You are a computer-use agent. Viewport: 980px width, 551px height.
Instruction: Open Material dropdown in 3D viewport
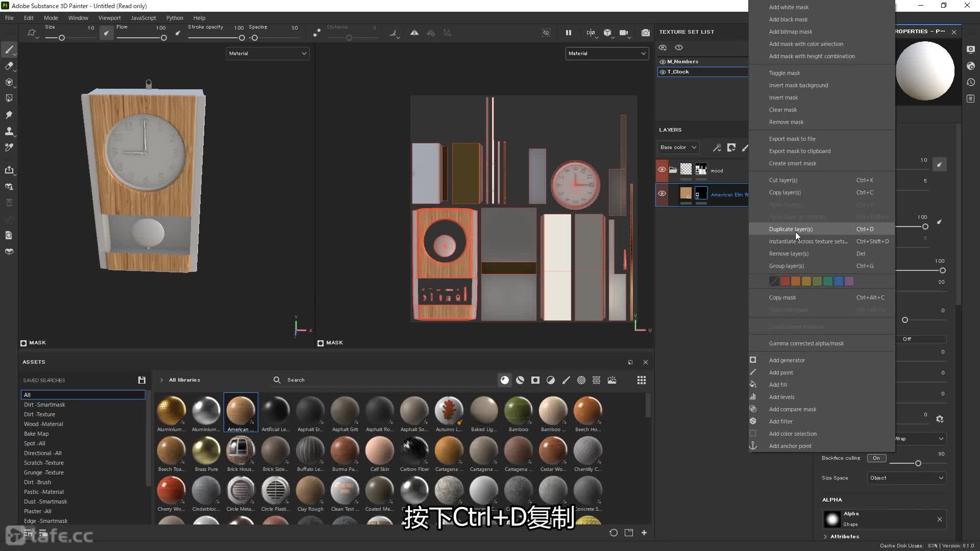[268, 53]
